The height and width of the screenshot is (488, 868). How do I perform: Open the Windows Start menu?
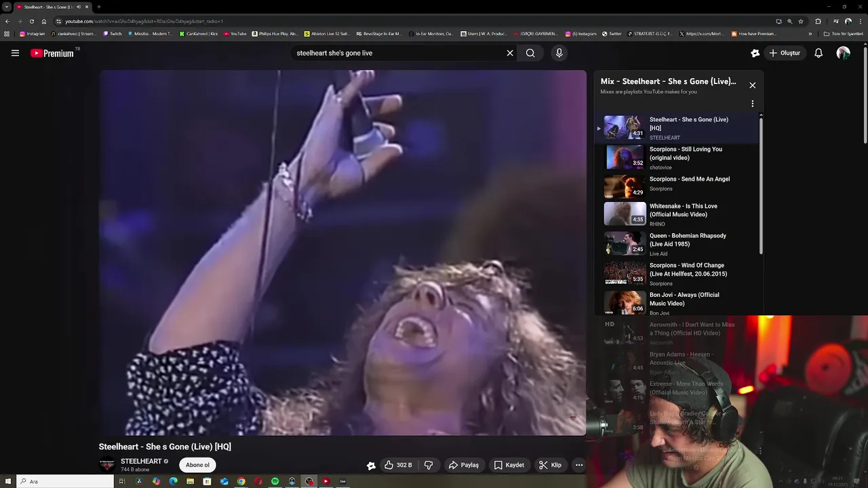(7, 481)
